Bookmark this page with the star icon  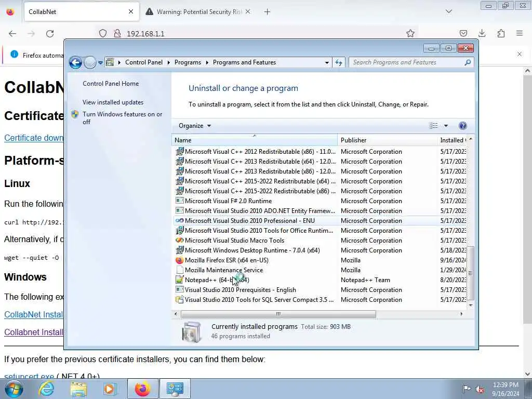pos(410,33)
